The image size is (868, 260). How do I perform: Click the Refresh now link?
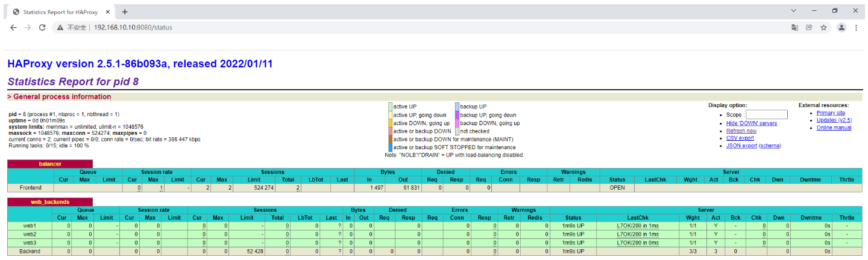pos(741,131)
